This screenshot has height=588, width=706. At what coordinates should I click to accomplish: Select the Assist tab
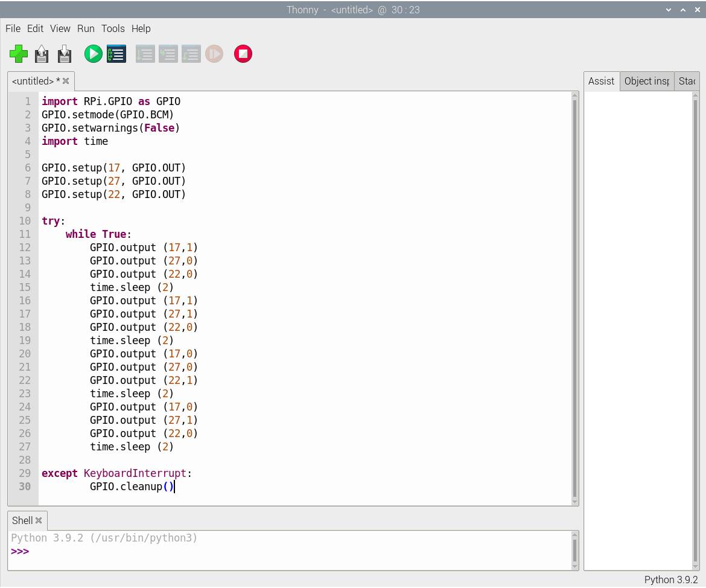tap(601, 81)
